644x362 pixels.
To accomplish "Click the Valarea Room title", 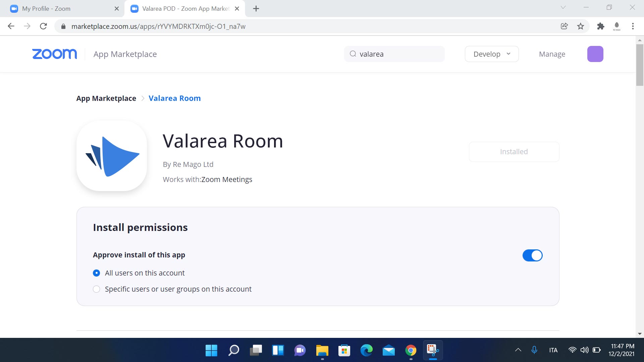I will (223, 141).
